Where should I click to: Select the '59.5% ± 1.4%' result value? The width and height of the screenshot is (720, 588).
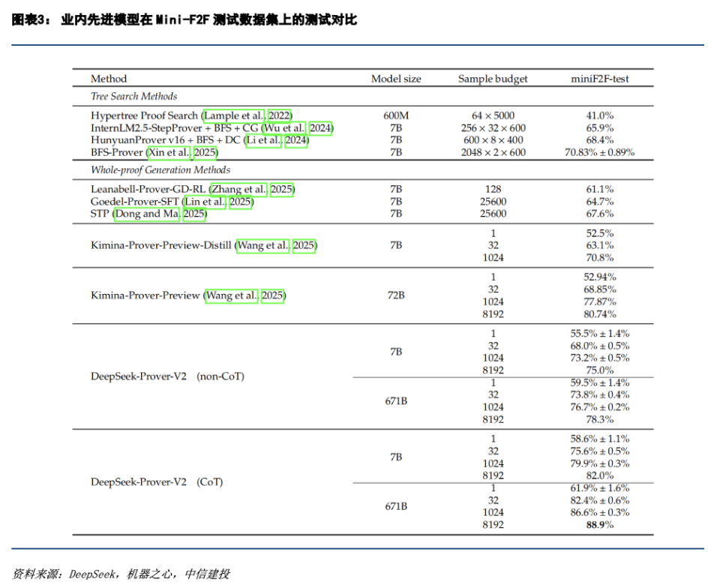(600, 382)
